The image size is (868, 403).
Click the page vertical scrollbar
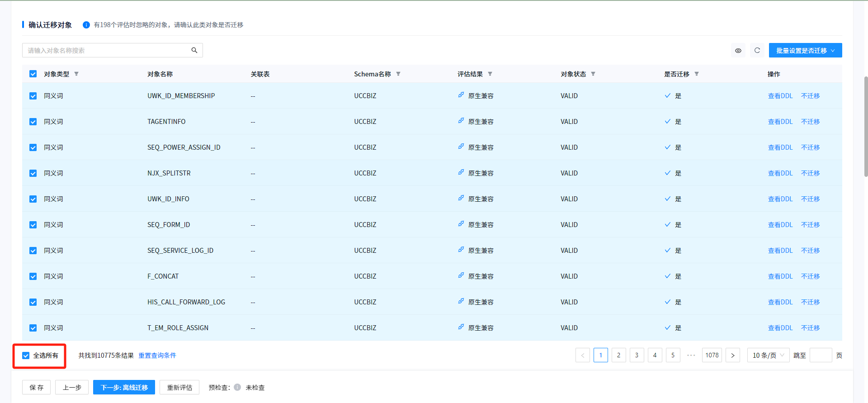866,127
